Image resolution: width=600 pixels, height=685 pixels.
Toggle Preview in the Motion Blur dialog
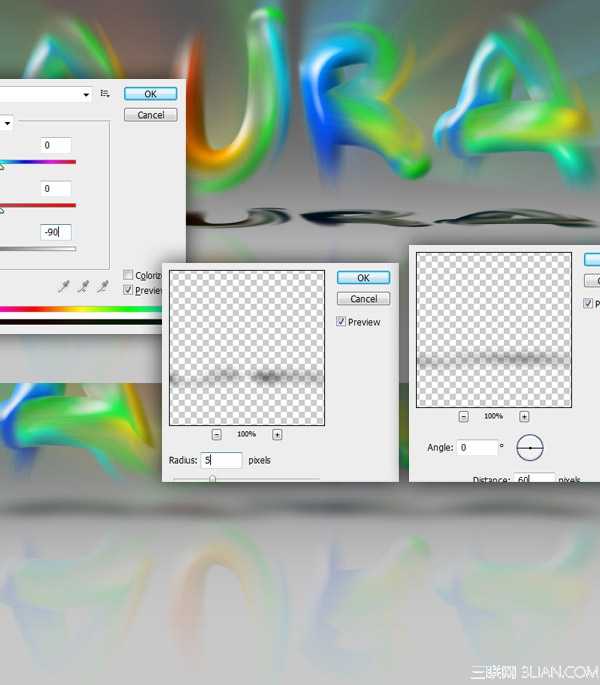(x=588, y=304)
